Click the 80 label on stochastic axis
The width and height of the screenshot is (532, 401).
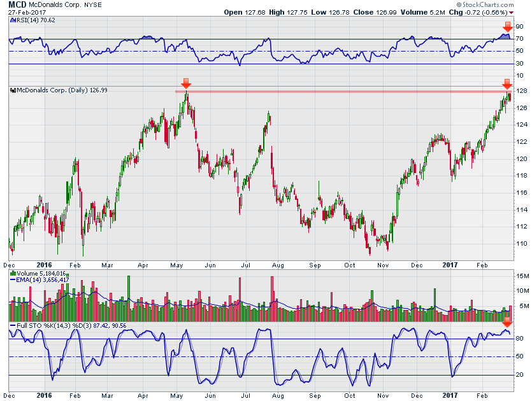pyautogui.click(x=519, y=339)
